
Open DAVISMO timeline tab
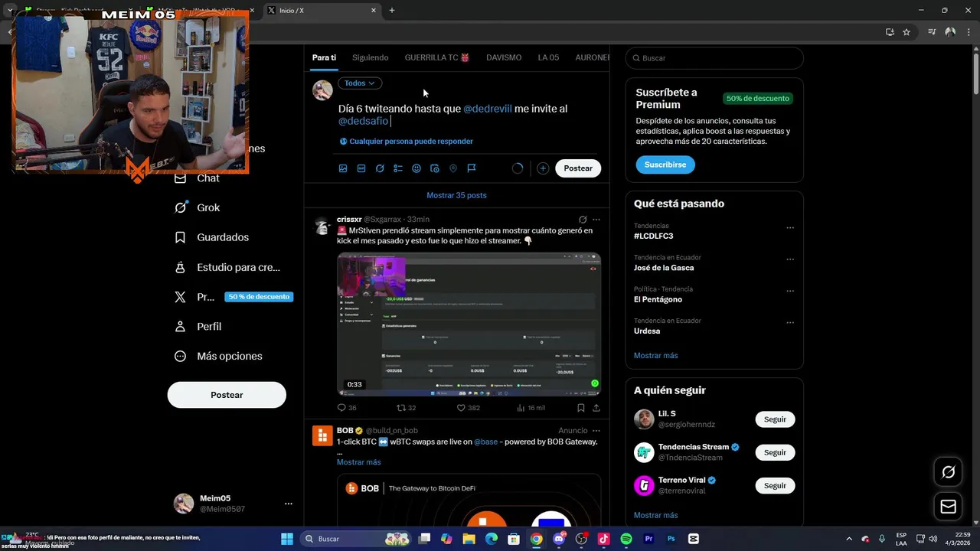pyautogui.click(x=504, y=57)
